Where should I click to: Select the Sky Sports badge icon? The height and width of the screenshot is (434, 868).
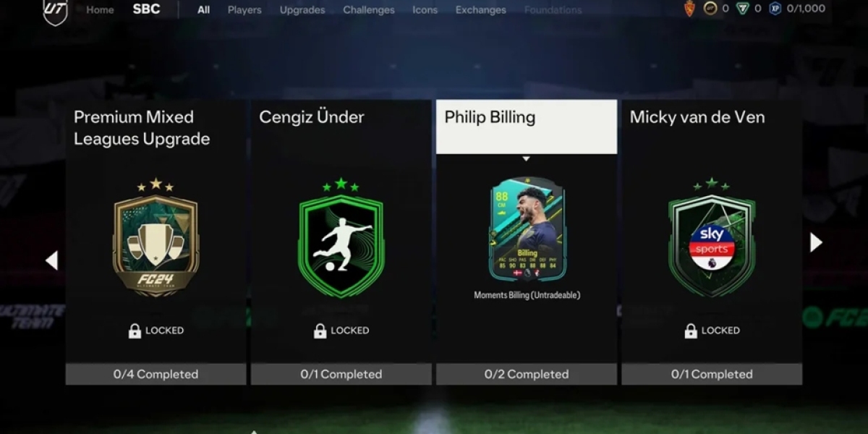tap(712, 237)
